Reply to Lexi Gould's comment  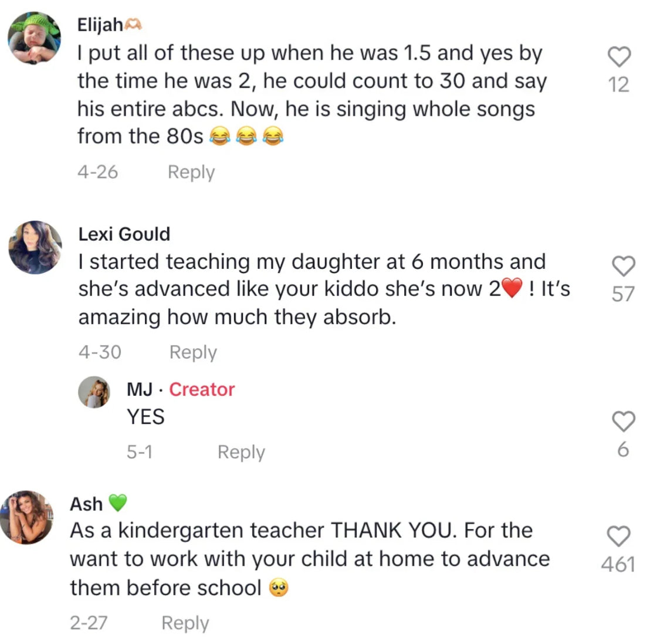click(x=193, y=352)
